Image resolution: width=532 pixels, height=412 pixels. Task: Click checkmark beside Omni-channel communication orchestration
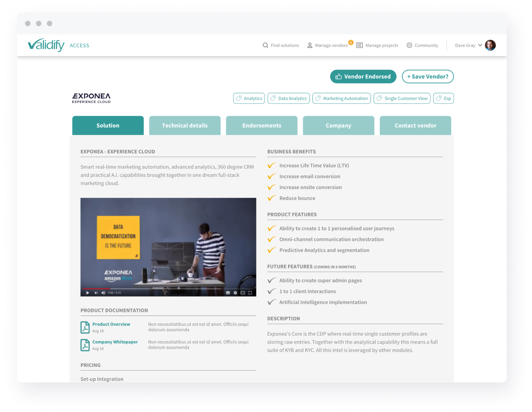click(271, 239)
